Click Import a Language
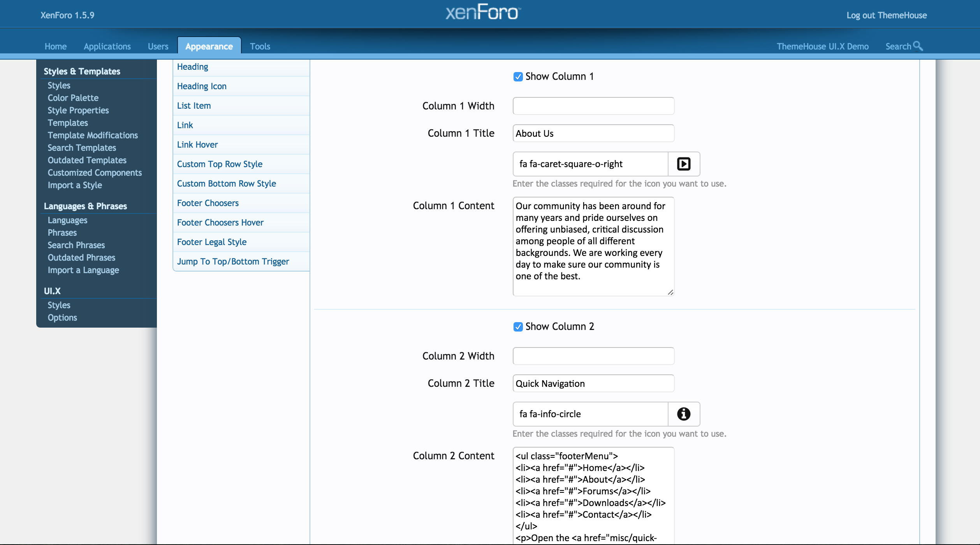 pyautogui.click(x=83, y=270)
